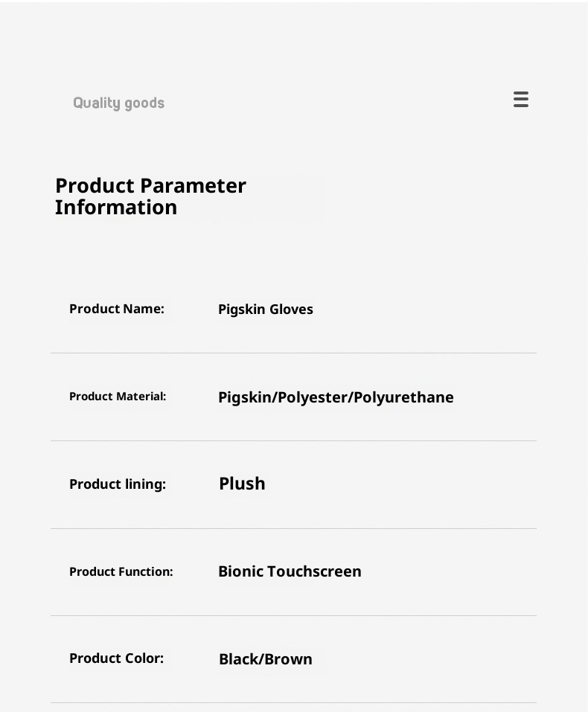The image size is (588, 712).
Task: Click the Bionic Touchscreen value
Action: point(290,571)
